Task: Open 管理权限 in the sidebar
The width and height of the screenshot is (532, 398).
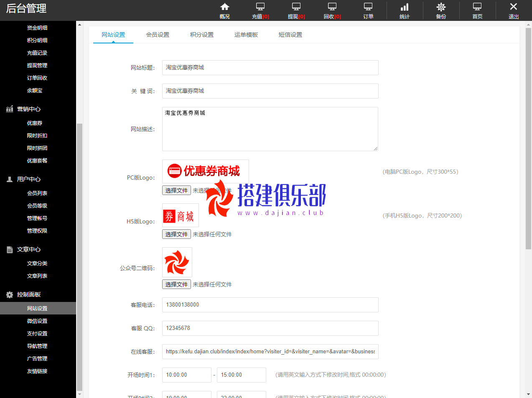Action: [37, 231]
